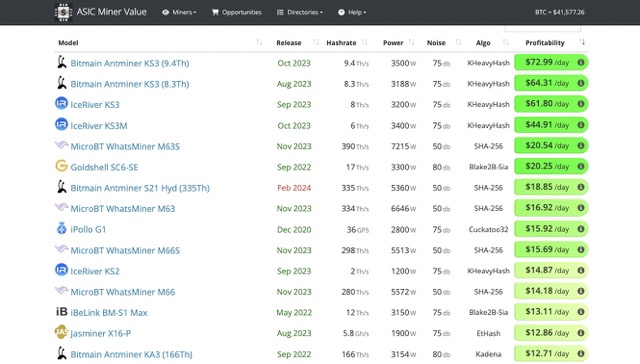Open the Miners dropdown menu
The width and height of the screenshot is (640, 364).
pos(179,12)
